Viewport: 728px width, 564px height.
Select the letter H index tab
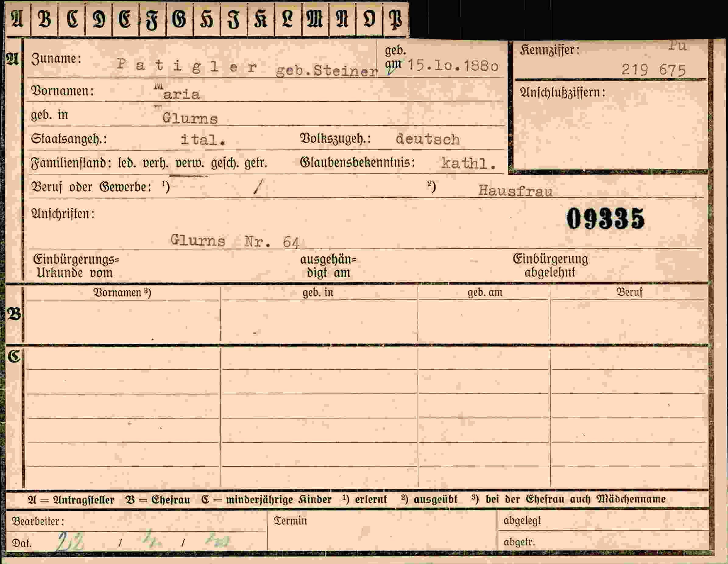click(207, 19)
